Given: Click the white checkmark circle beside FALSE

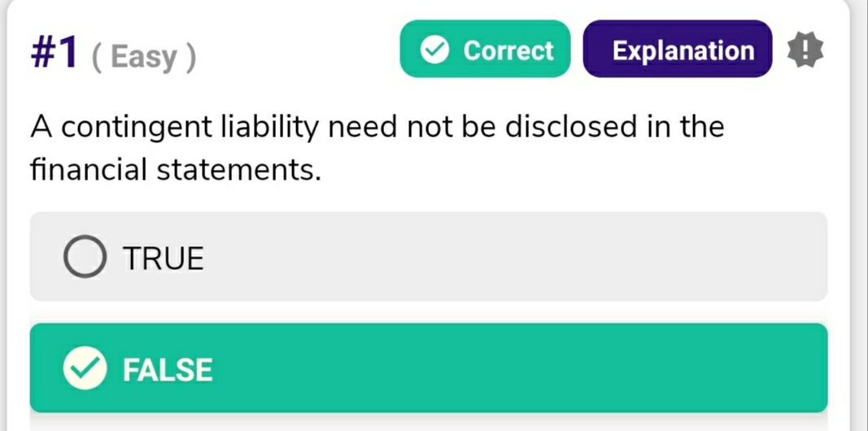Looking at the screenshot, I should click(85, 369).
